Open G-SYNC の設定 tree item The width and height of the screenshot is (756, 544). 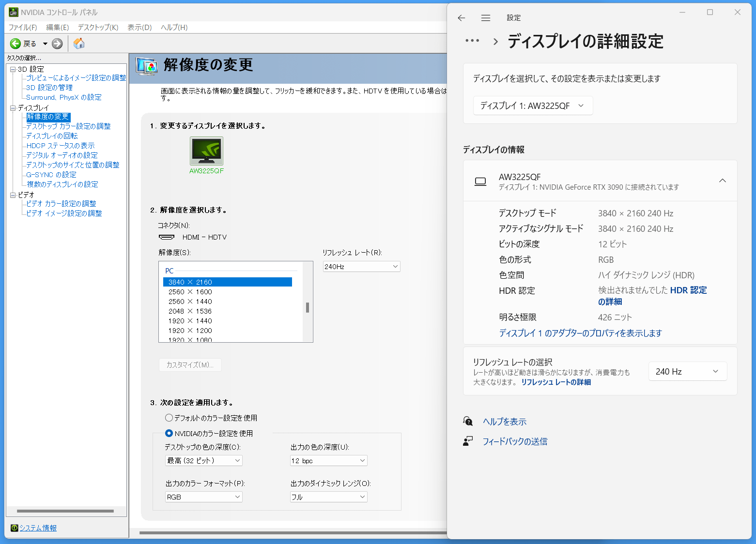point(51,175)
